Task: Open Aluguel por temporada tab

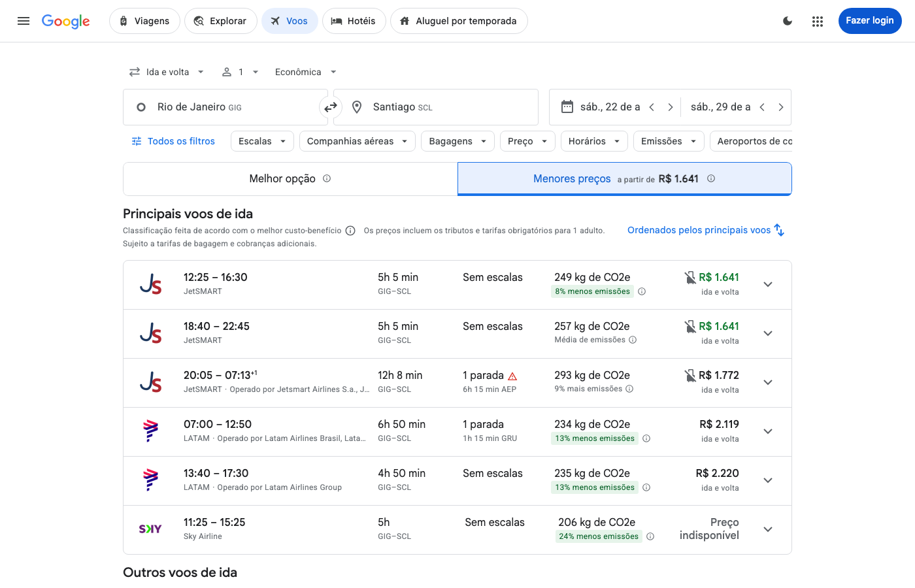Action: pos(459,21)
